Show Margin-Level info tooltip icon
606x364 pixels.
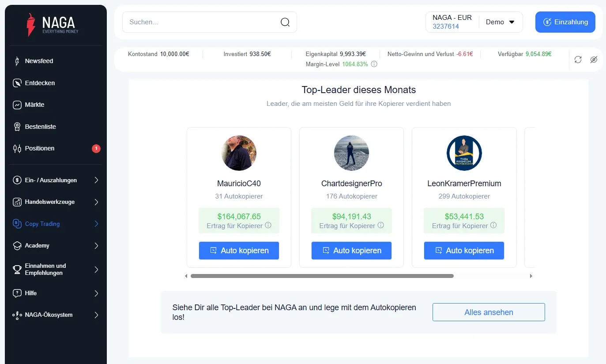[x=374, y=64]
